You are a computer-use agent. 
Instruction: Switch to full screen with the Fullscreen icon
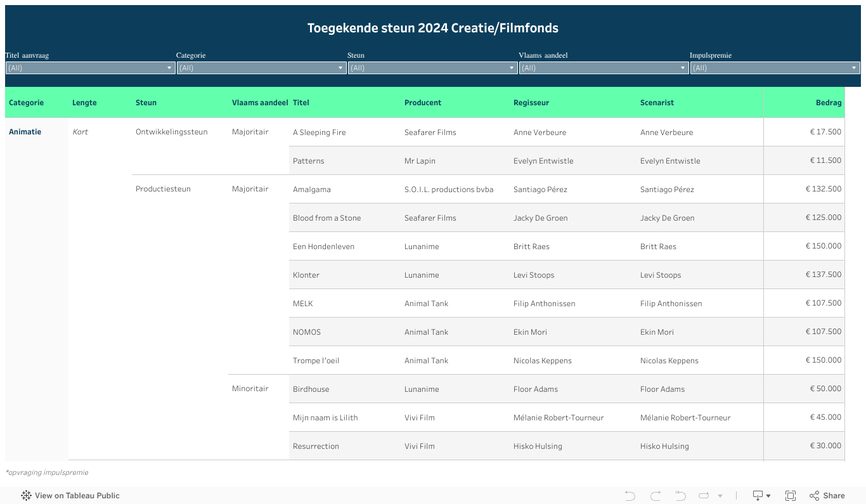pos(791,496)
